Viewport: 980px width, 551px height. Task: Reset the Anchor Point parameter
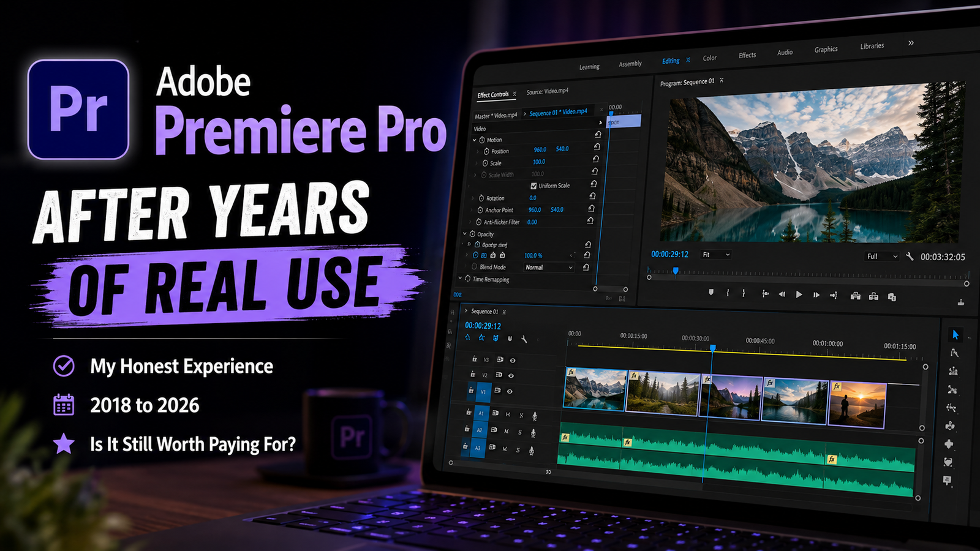[x=592, y=208]
